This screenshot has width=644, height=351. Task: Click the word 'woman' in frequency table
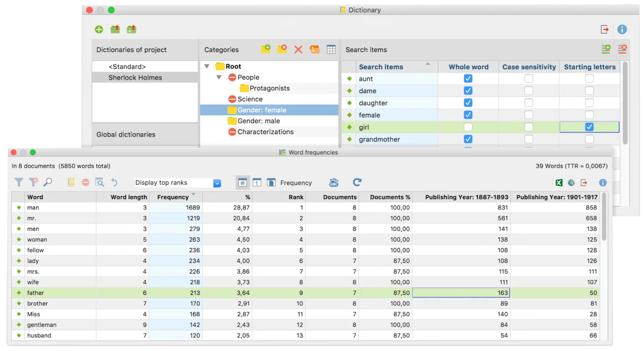point(37,240)
